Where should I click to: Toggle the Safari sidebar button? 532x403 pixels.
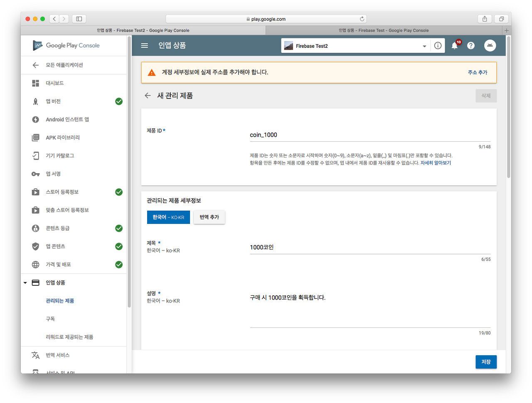tap(79, 19)
